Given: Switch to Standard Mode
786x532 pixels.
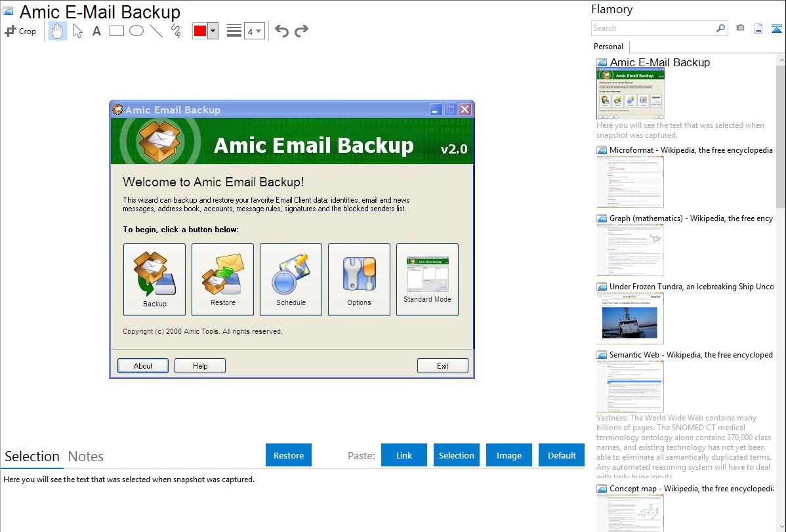Looking at the screenshot, I should [427, 280].
